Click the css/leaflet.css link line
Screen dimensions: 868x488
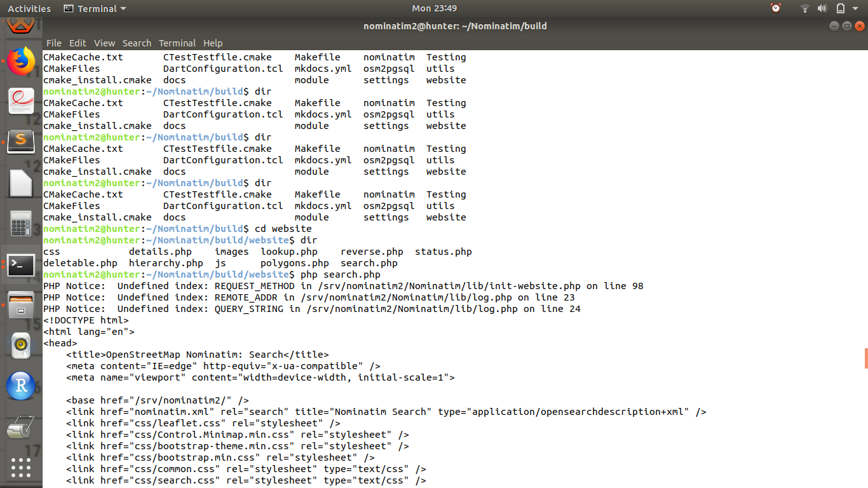point(203,423)
